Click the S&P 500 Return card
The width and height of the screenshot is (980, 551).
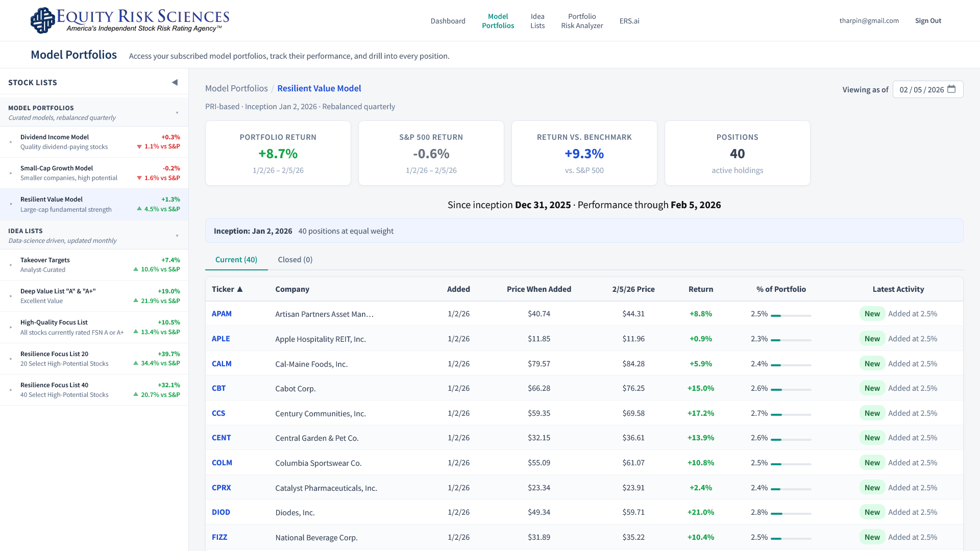tap(431, 153)
